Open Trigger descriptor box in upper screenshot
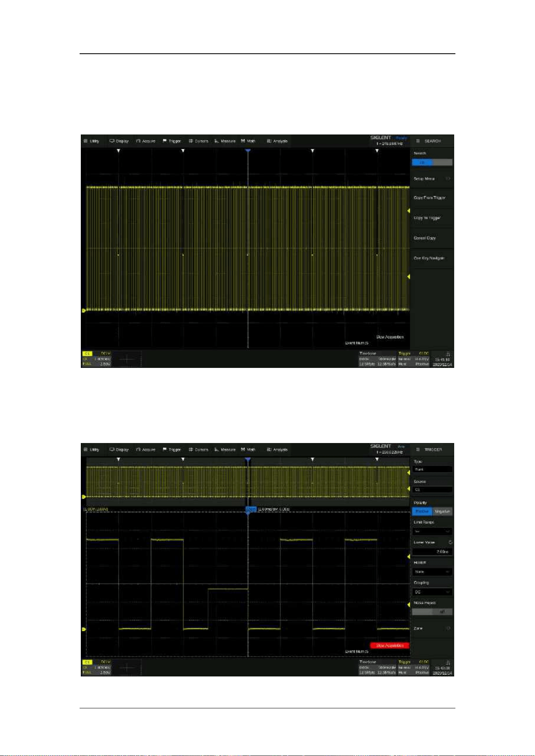The height and width of the screenshot is (756, 535). (414, 359)
